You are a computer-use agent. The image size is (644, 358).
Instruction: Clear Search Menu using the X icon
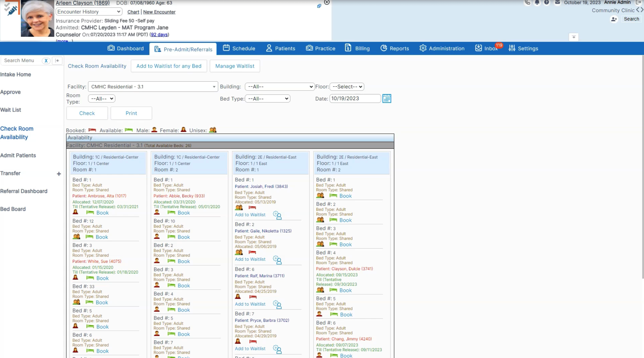[x=46, y=60]
